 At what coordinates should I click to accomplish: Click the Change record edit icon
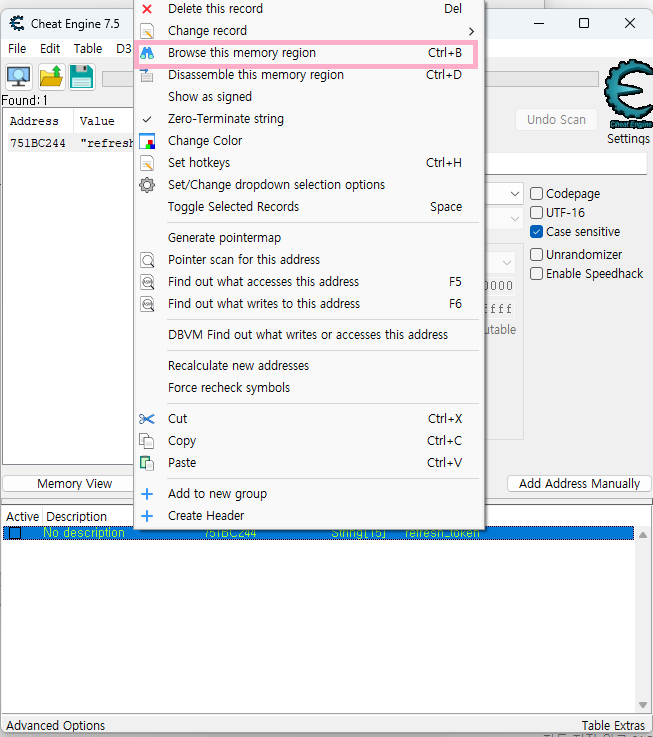point(147,31)
